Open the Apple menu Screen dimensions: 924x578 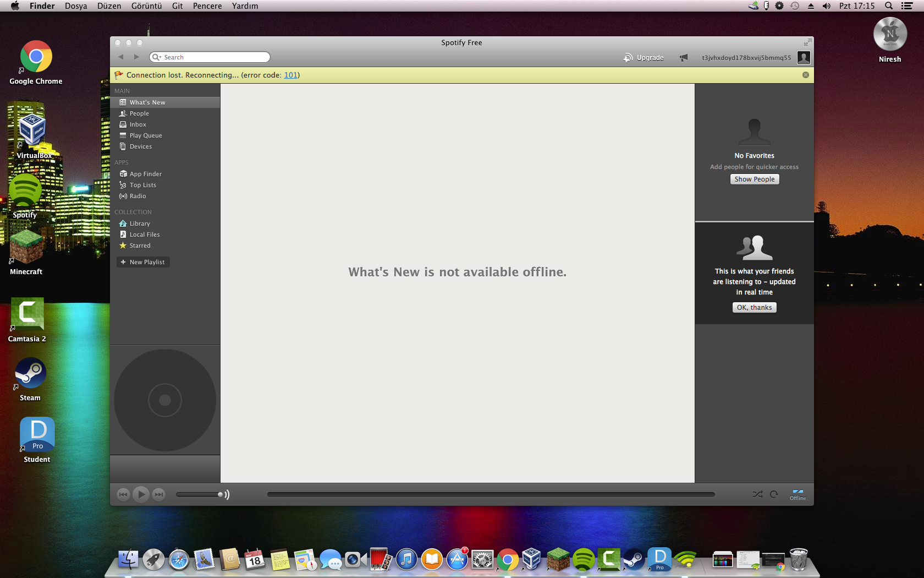(x=15, y=6)
